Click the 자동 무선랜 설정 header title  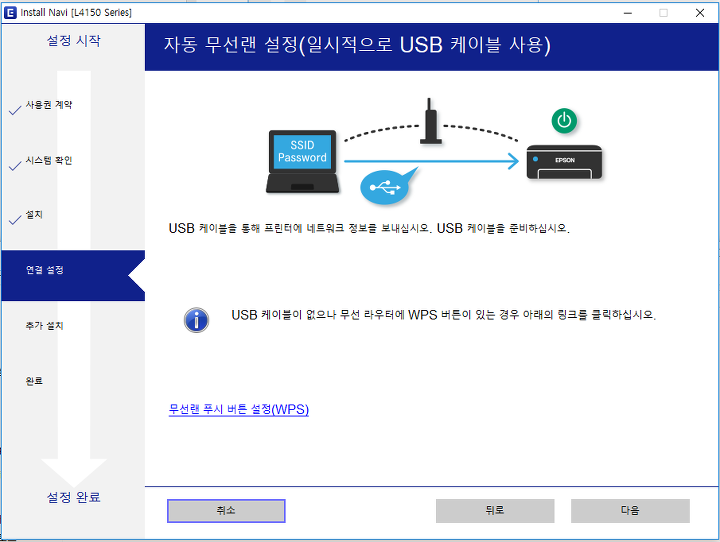[x=357, y=45]
